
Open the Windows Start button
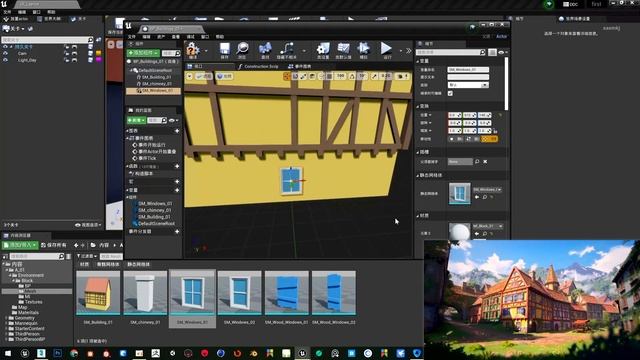8,353
